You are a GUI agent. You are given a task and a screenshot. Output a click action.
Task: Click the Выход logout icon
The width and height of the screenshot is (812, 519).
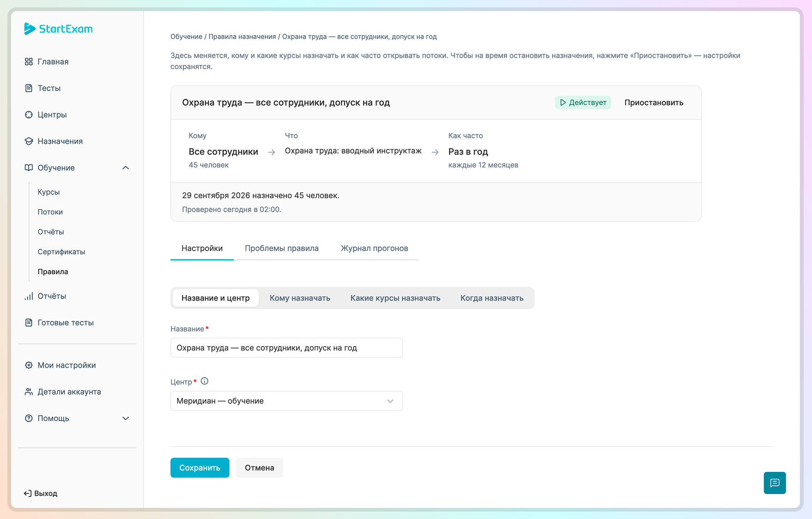pos(28,493)
